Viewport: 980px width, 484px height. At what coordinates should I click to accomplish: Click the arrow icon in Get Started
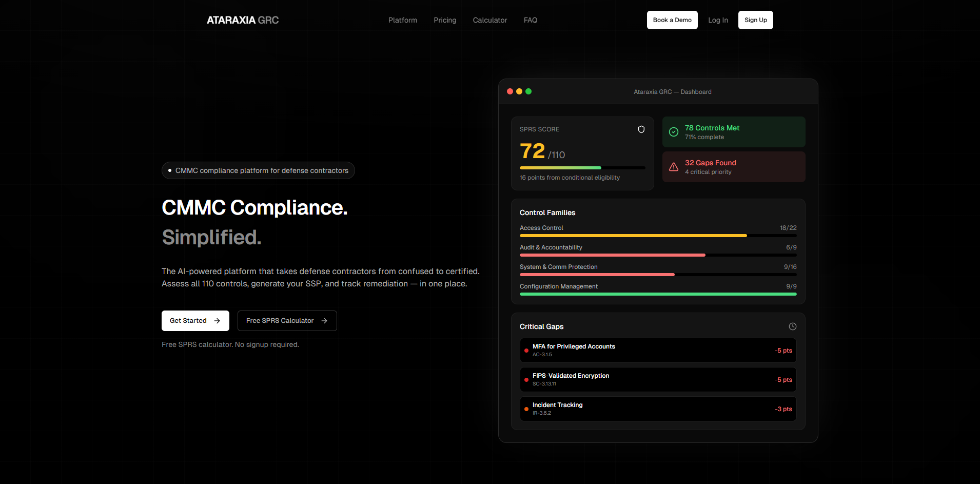point(217,321)
